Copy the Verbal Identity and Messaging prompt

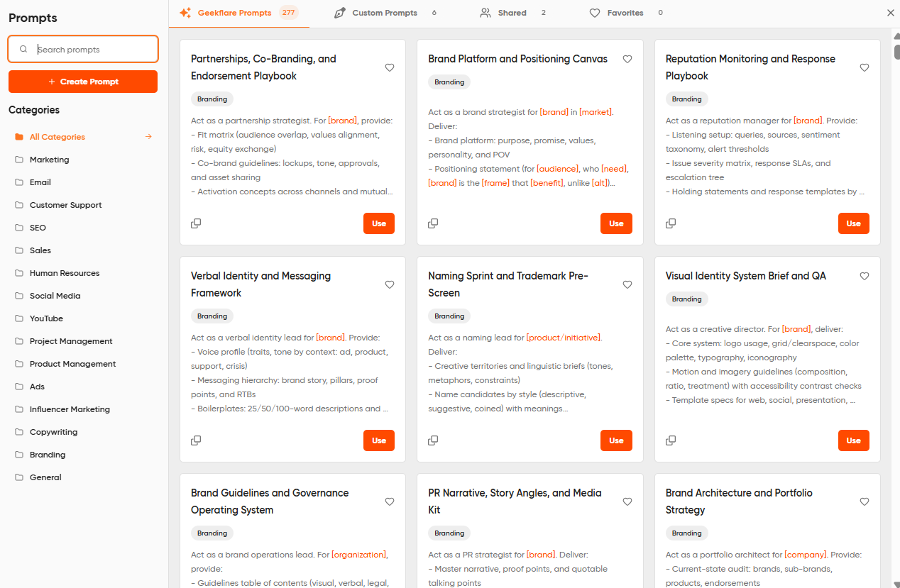tap(196, 440)
